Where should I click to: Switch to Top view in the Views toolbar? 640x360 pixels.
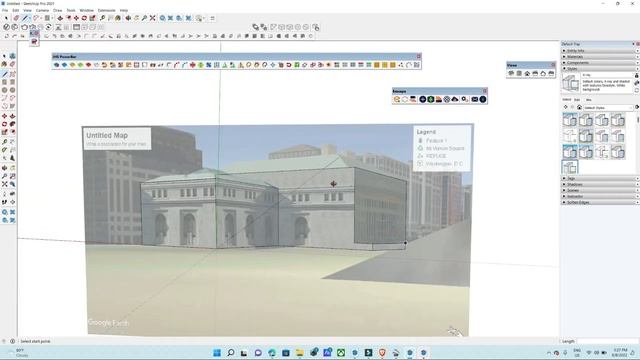[x=519, y=73]
